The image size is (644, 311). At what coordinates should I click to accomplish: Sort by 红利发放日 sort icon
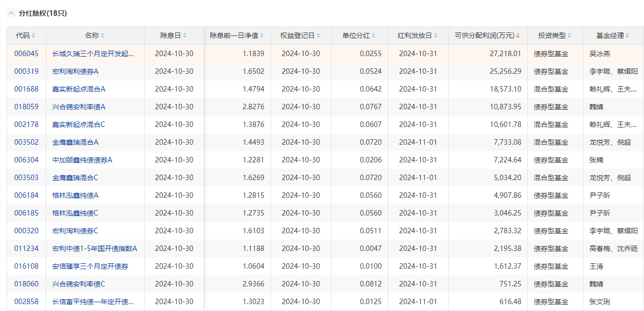436,36
